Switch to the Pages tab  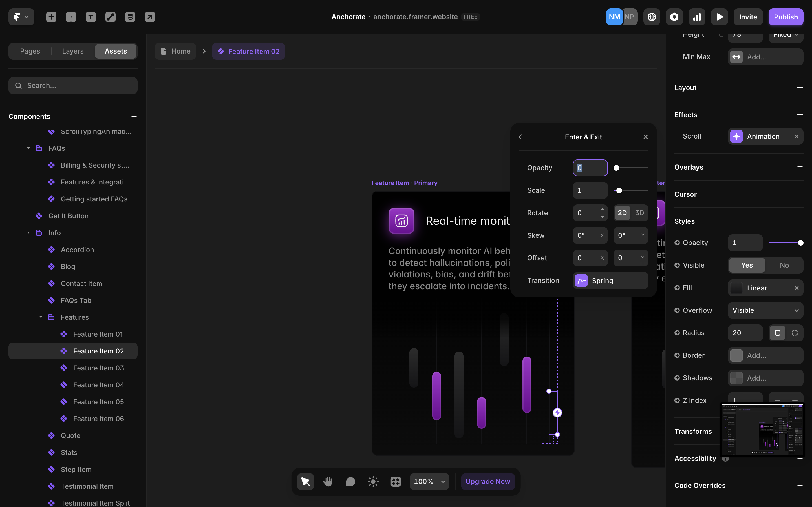click(x=30, y=51)
